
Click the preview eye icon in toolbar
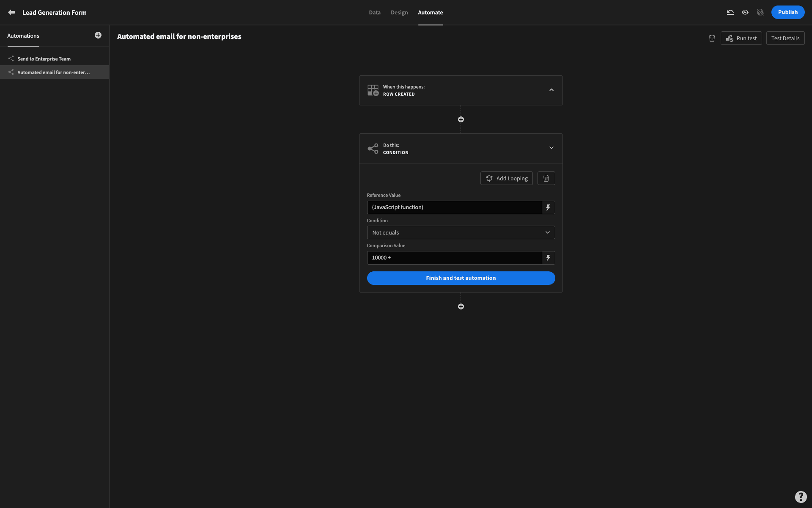point(745,12)
